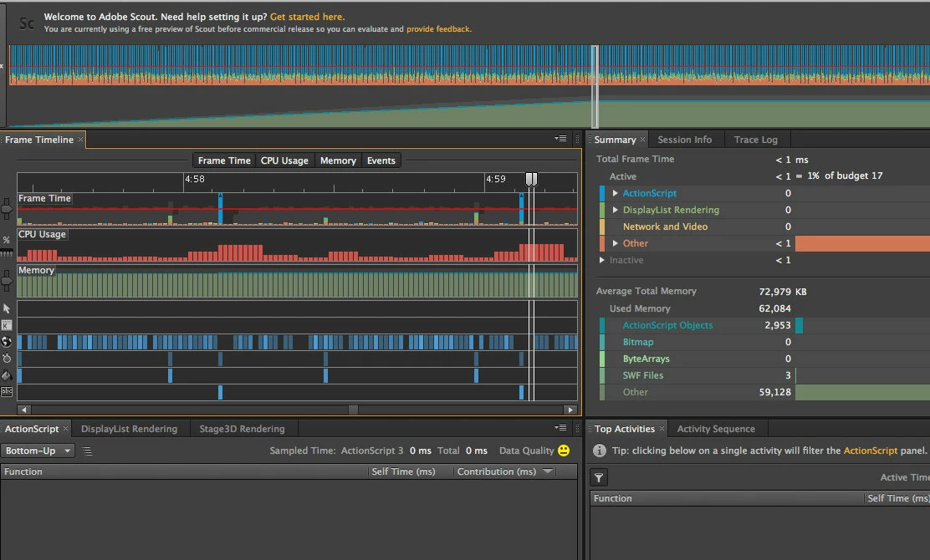The image size is (930, 560).
Task: Select the Summary tab
Action: coord(615,140)
